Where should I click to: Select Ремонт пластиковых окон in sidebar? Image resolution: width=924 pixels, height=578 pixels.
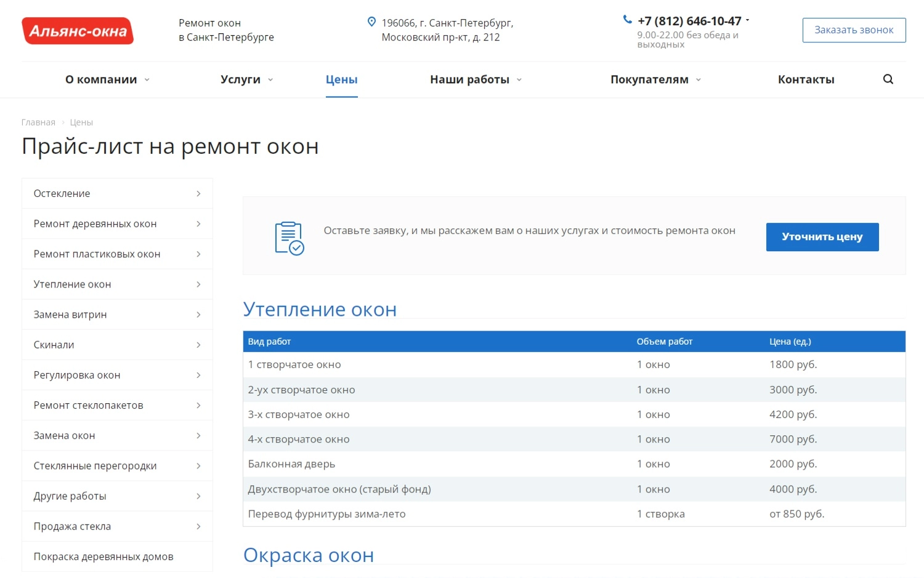tap(117, 254)
